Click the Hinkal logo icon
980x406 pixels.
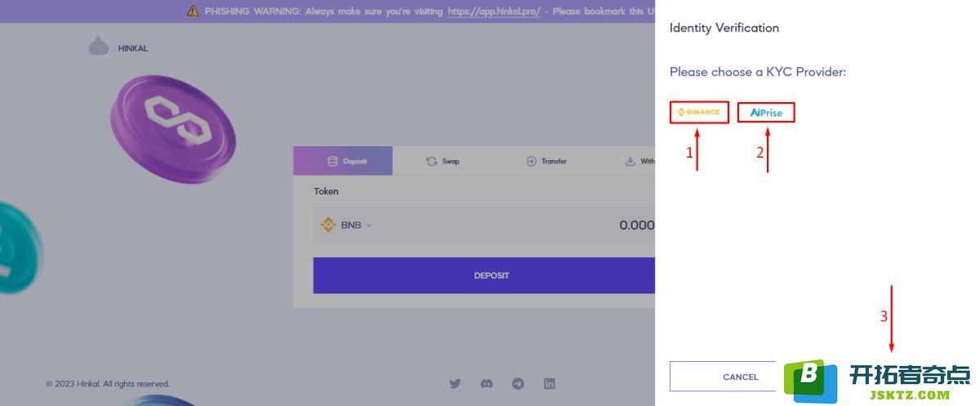(99, 47)
